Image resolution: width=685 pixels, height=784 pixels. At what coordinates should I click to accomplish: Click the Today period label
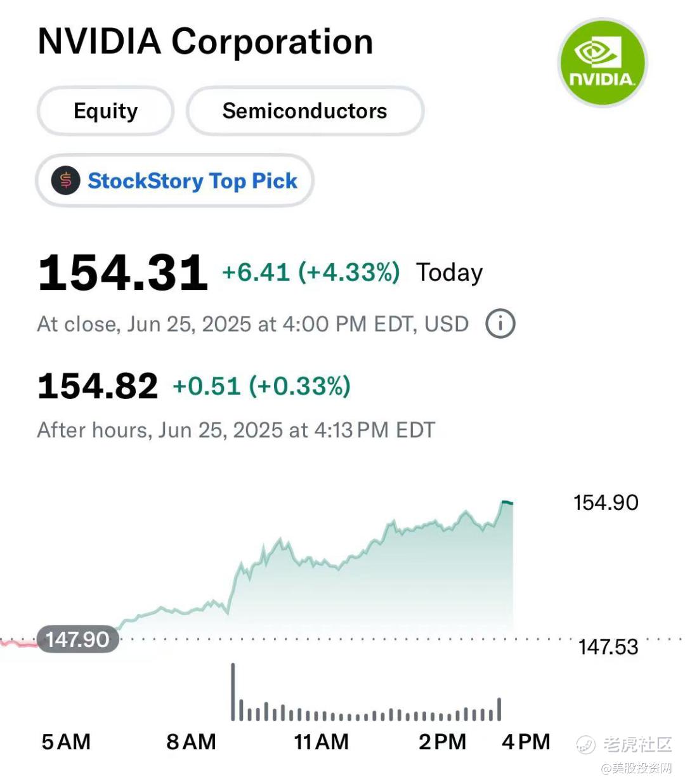[449, 273]
